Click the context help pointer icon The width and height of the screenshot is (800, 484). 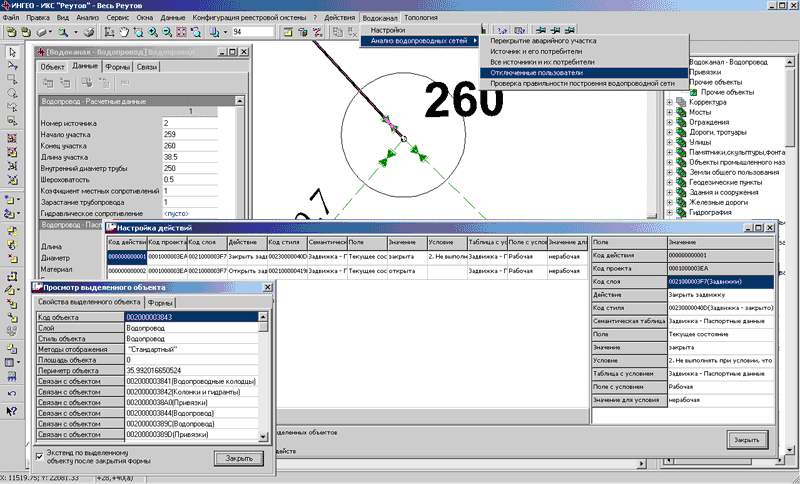11,410
